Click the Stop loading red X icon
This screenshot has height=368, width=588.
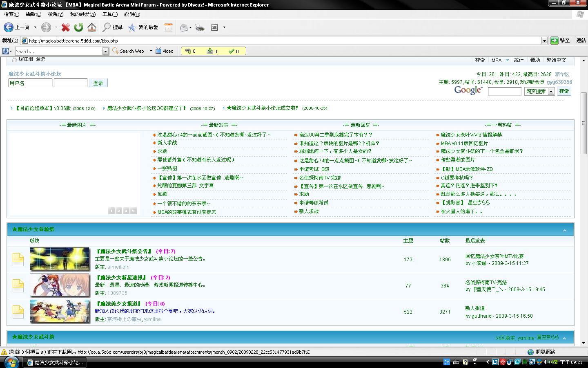pyautogui.click(x=65, y=27)
